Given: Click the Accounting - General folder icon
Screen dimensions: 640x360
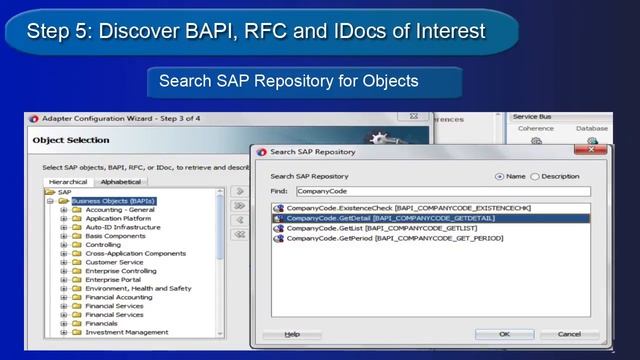Looking at the screenshot, I should [77, 210].
